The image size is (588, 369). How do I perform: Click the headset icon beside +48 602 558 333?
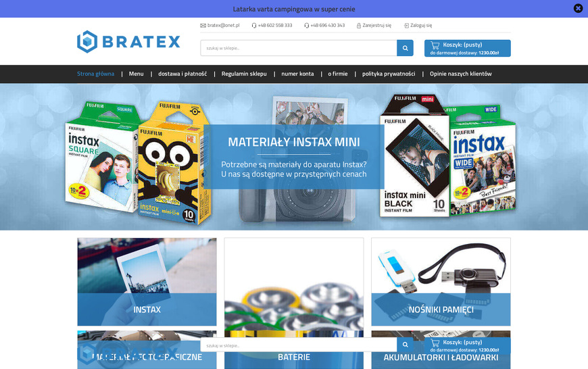[254, 26]
